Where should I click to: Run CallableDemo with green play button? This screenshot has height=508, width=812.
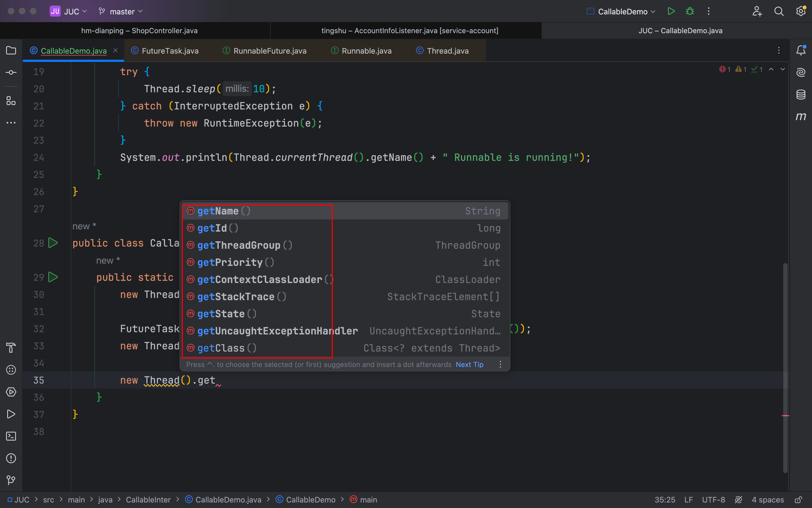671,11
